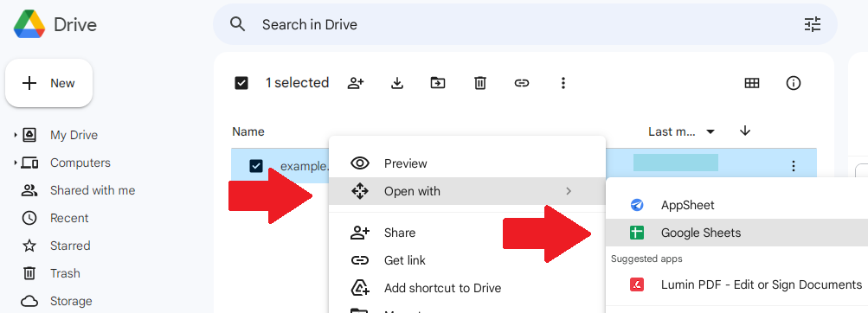Choose Get link from context menu
The image size is (868, 313).
(x=467, y=260)
